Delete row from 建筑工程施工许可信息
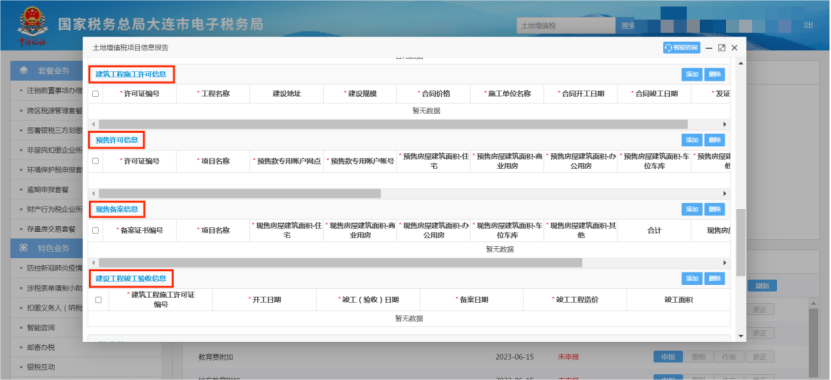 coord(714,74)
